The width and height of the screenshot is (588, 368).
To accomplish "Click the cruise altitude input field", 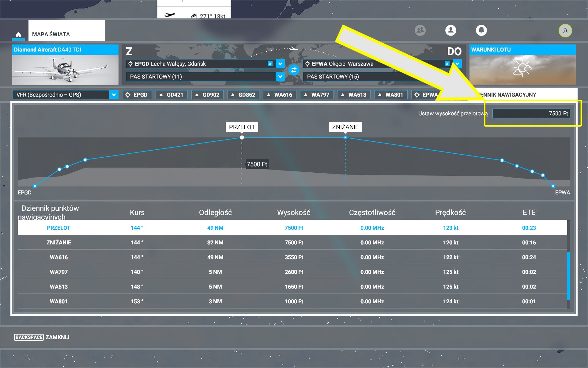I will tap(531, 113).
